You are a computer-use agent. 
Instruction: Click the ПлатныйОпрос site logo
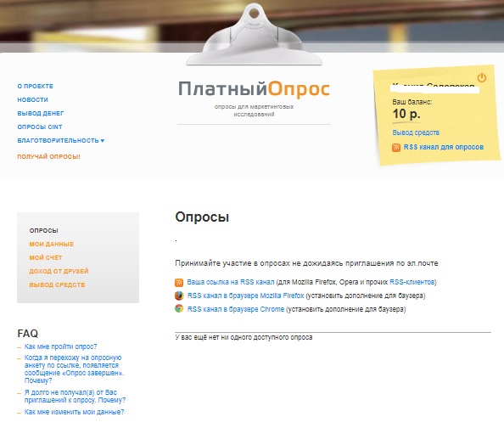coord(254,89)
